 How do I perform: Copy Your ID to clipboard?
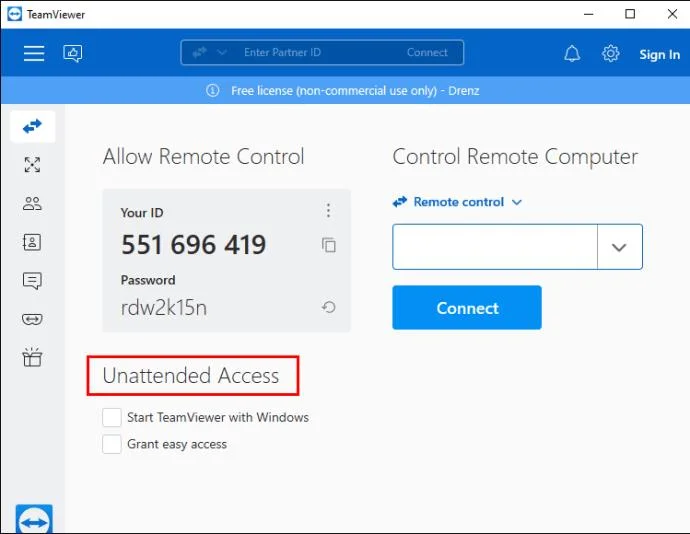coord(329,245)
